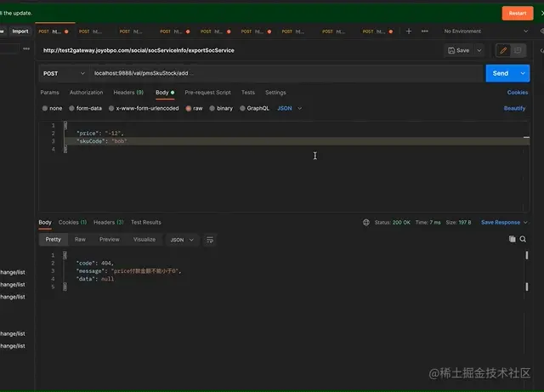Expand the Save Response chevron
544x392 pixels.
525,222
